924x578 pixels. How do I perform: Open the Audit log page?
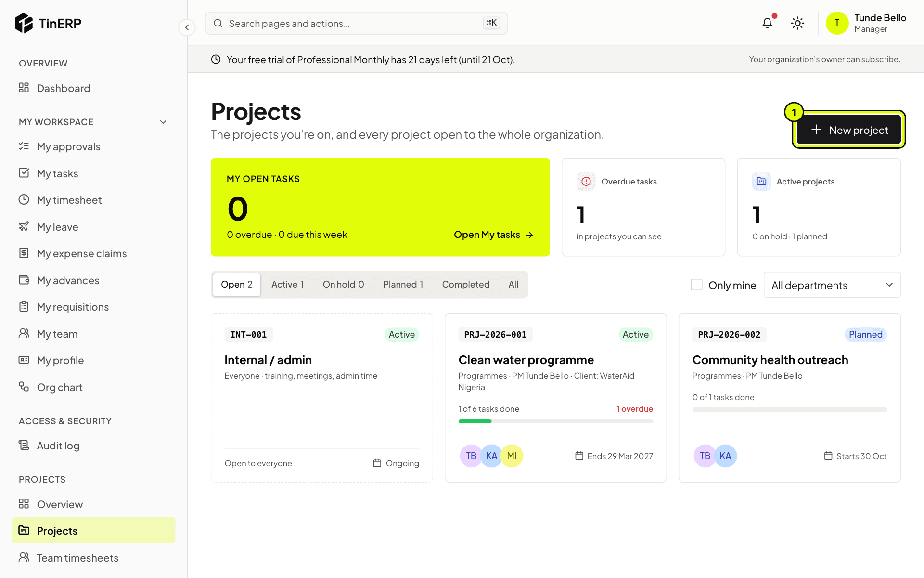93,446
